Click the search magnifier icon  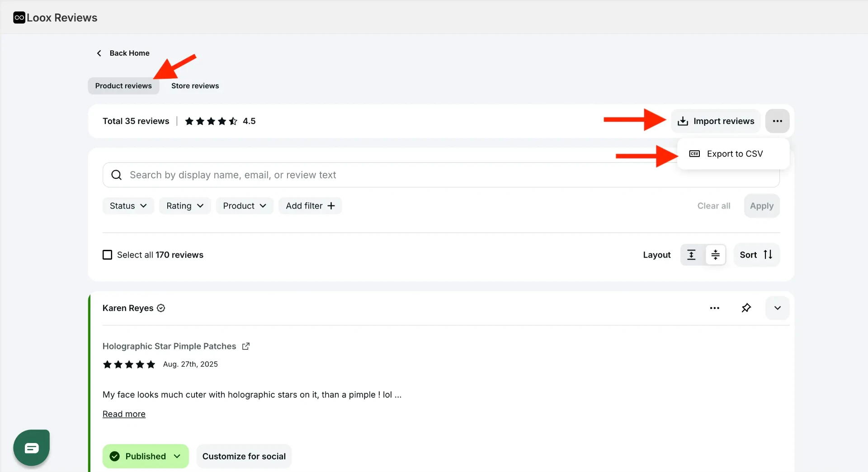point(117,175)
